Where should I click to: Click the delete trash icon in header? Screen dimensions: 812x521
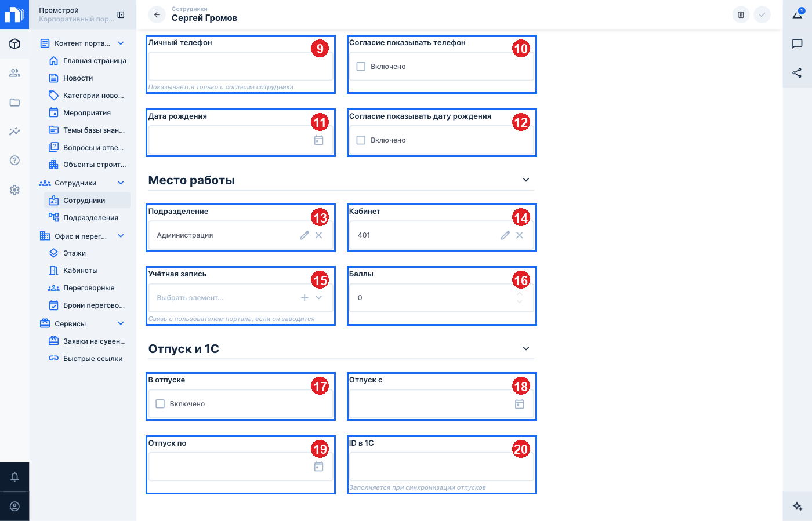click(741, 14)
